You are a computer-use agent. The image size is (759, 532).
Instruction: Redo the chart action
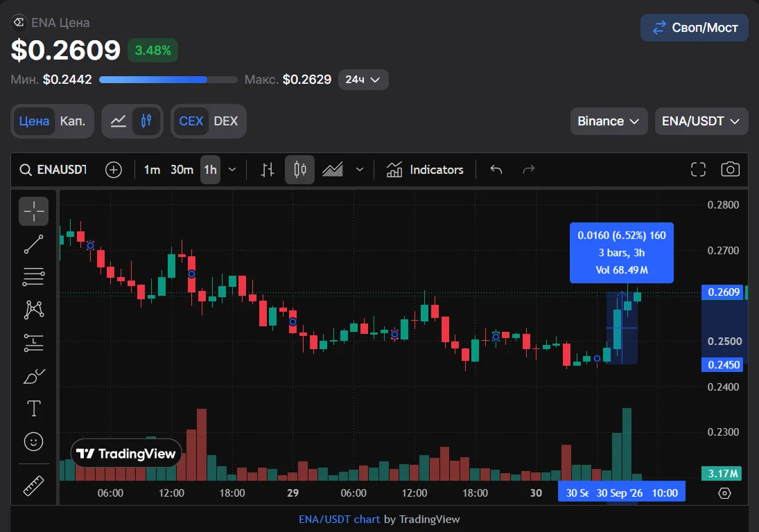pos(529,169)
